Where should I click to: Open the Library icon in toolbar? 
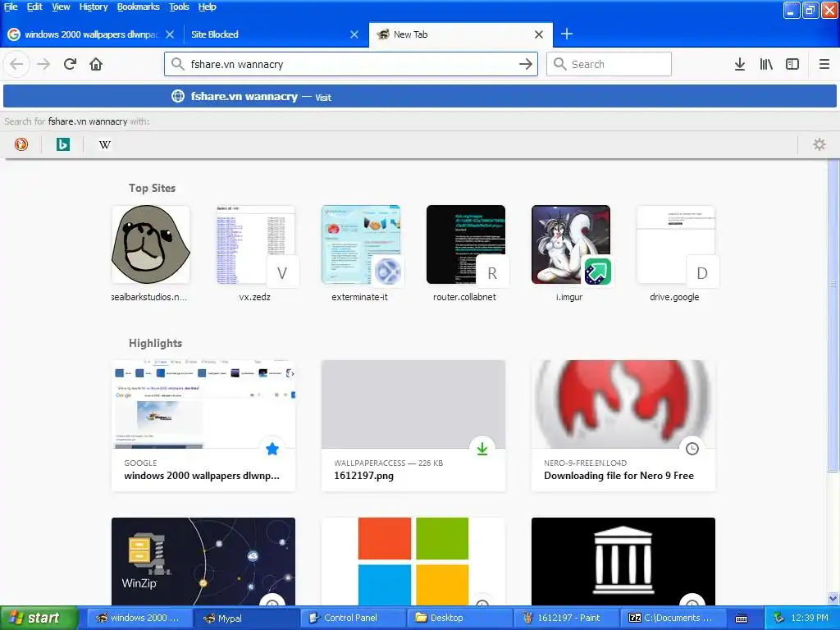(766, 64)
